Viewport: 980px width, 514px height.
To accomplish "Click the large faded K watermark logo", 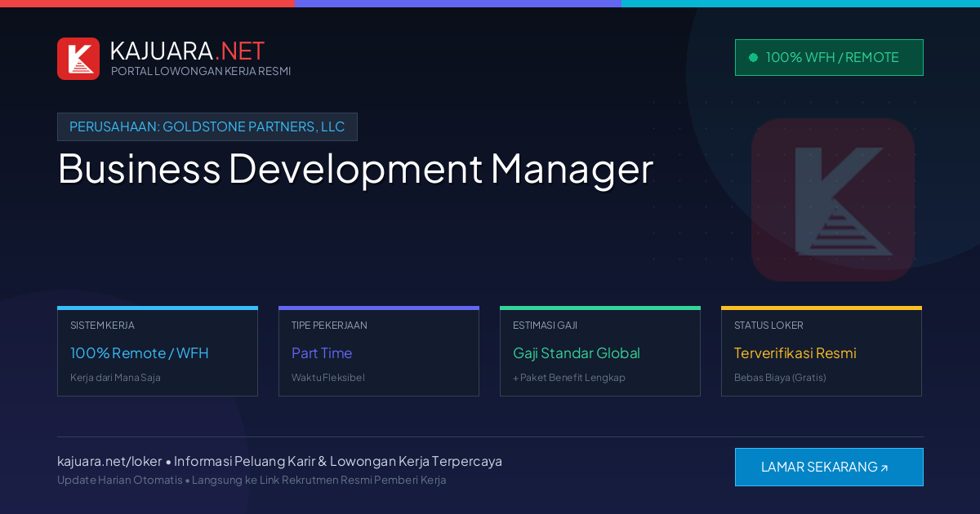I will [x=833, y=200].
